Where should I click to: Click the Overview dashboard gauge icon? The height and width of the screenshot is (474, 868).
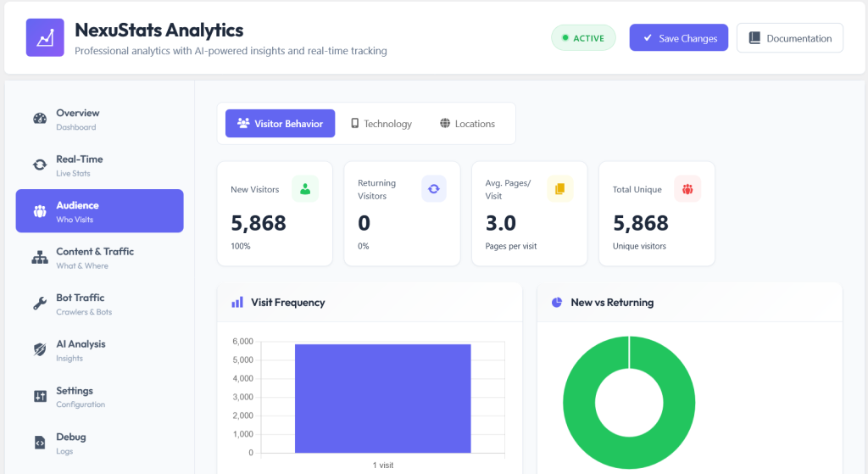(x=40, y=119)
